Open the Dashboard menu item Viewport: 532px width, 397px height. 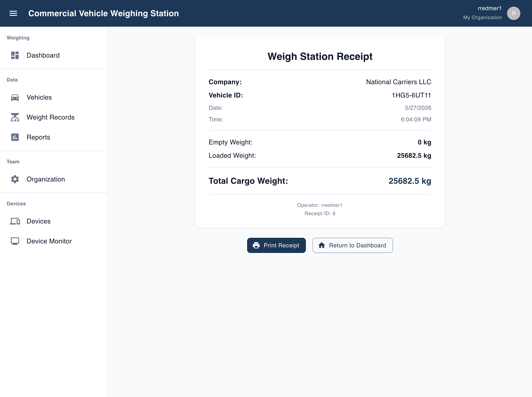[54, 55]
